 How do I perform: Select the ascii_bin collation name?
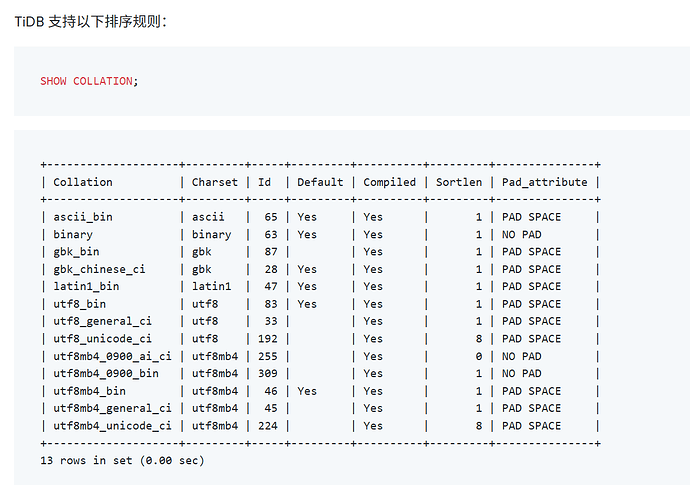pyautogui.click(x=83, y=217)
